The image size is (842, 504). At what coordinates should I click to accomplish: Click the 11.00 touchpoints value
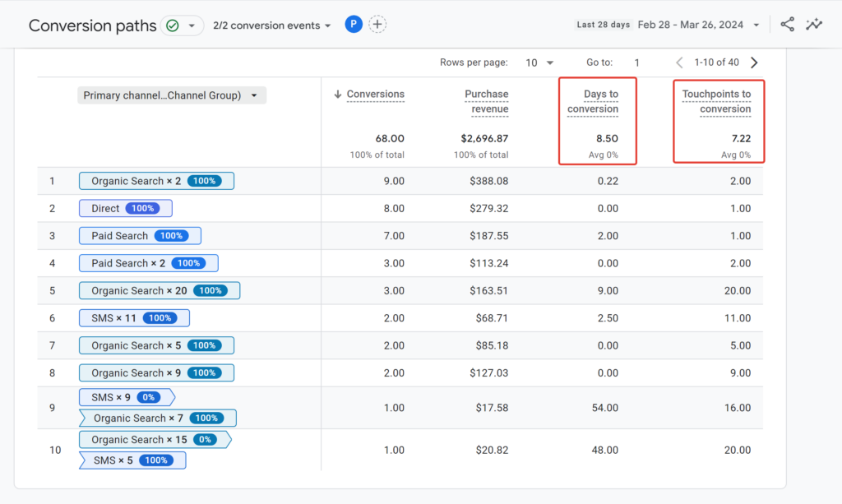tap(738, 317)
